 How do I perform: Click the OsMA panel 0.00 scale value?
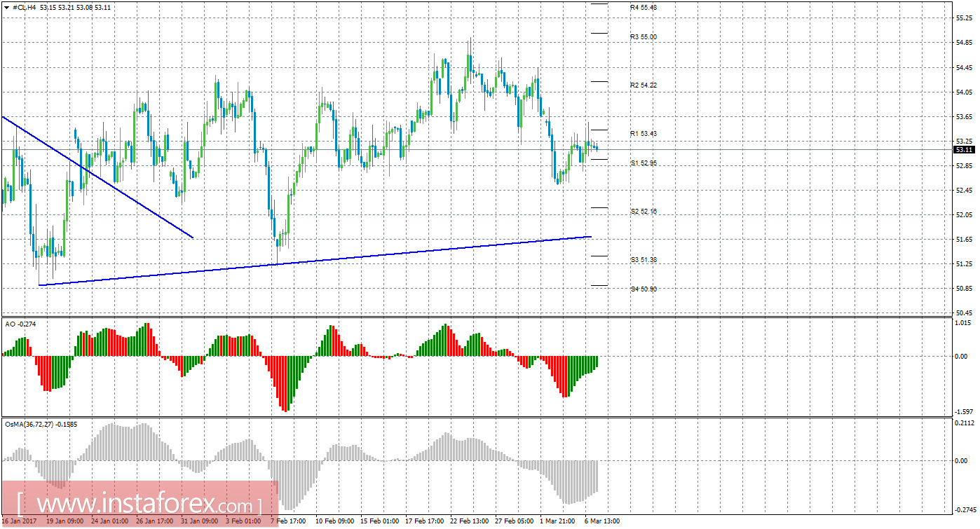(961, 461)
